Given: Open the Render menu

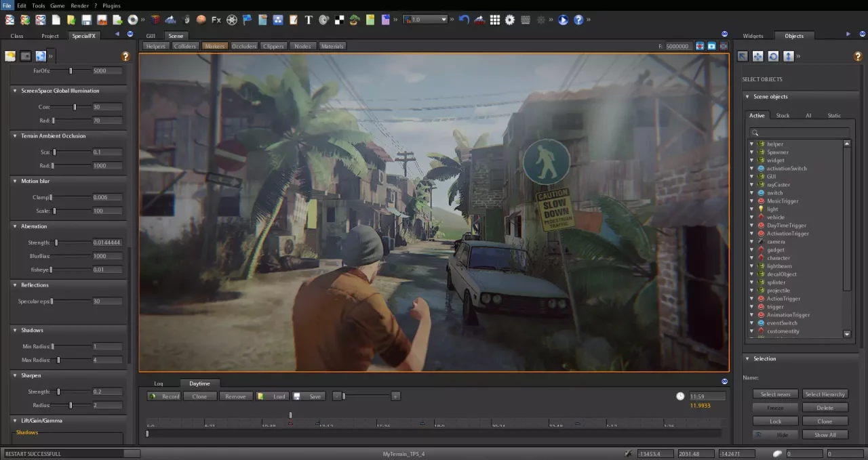Looking at the screenshot, I should tap(79, 5).
